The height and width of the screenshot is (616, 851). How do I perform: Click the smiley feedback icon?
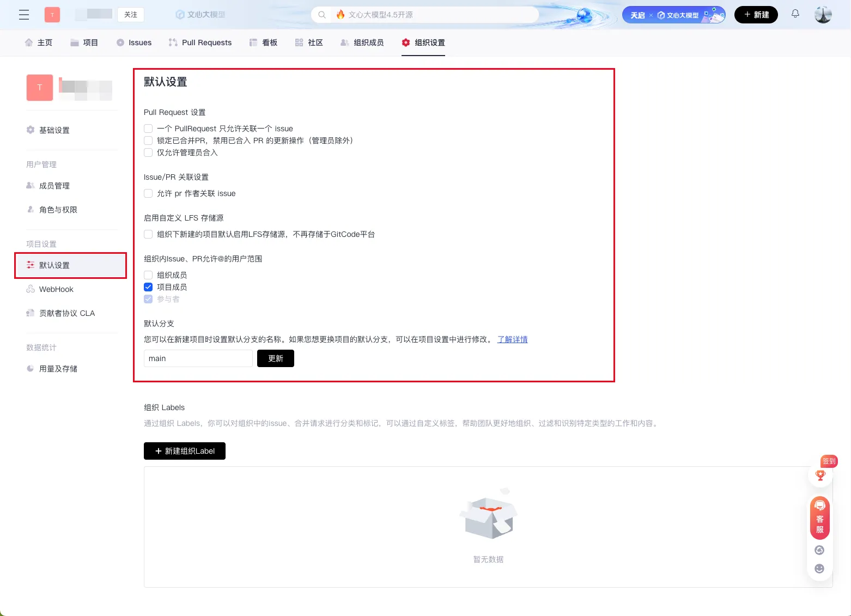[819, 569]
